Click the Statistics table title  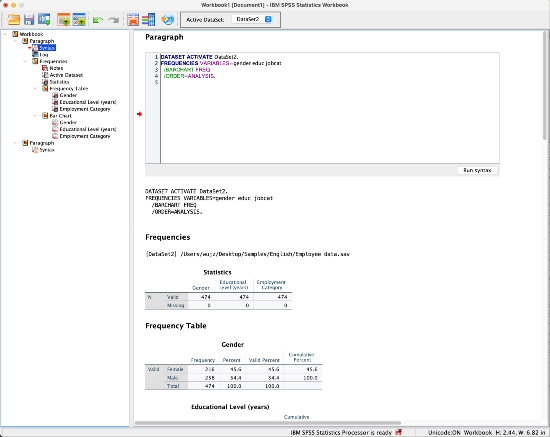tap(217, 272)
